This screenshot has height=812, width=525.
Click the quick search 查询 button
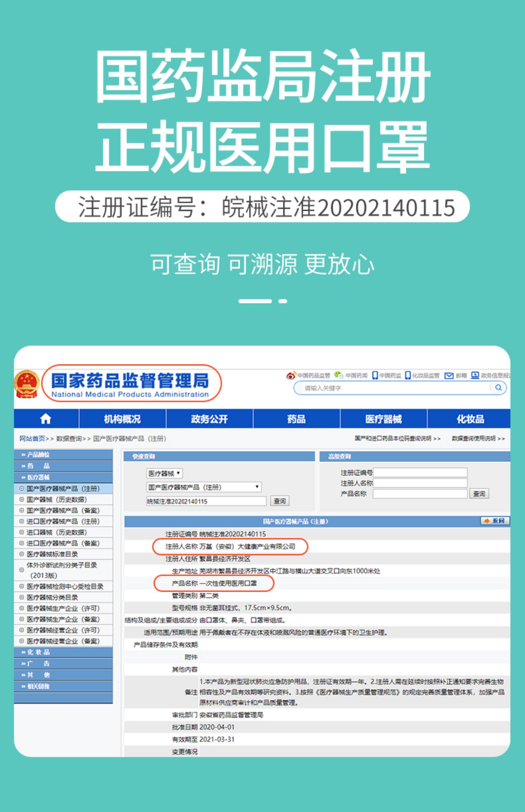279,501
